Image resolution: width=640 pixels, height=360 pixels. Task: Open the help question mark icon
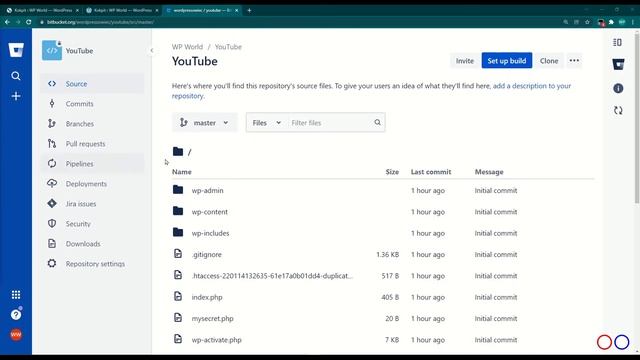pos(16,314)
